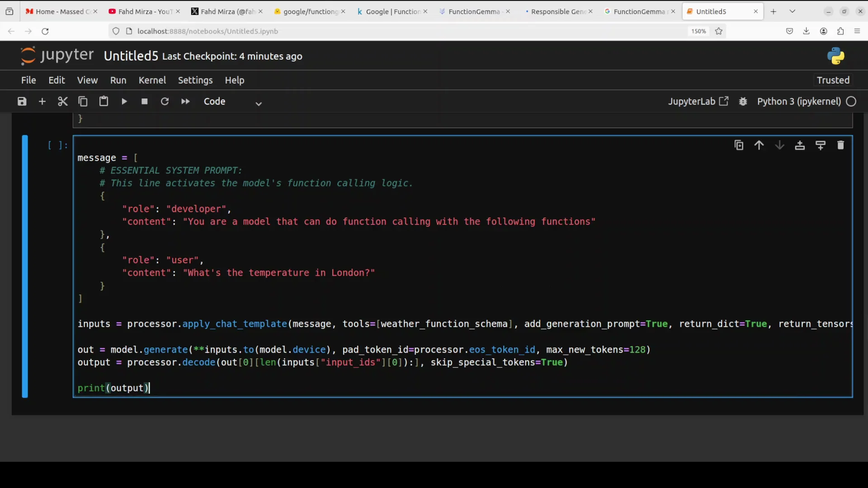868x488 pixels.
Task: Restart the kernel
Action: click(165, 101)
